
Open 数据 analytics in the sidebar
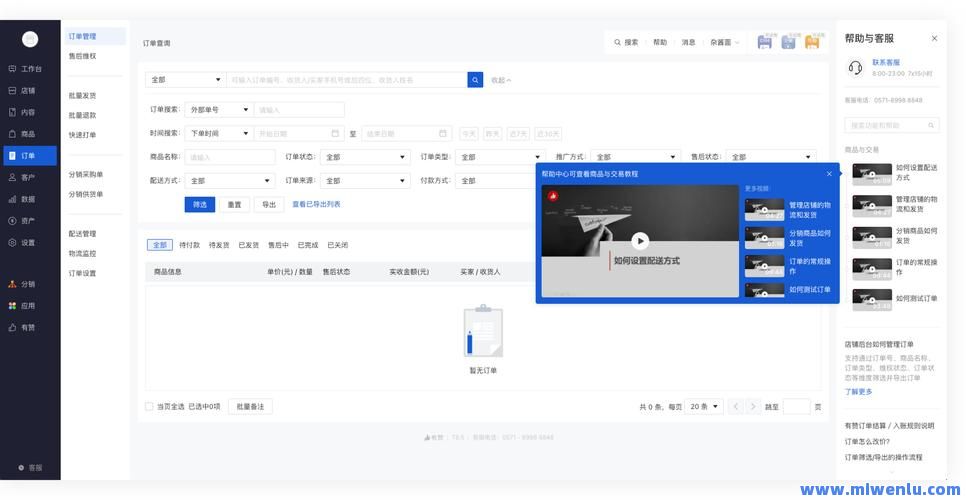27,199
